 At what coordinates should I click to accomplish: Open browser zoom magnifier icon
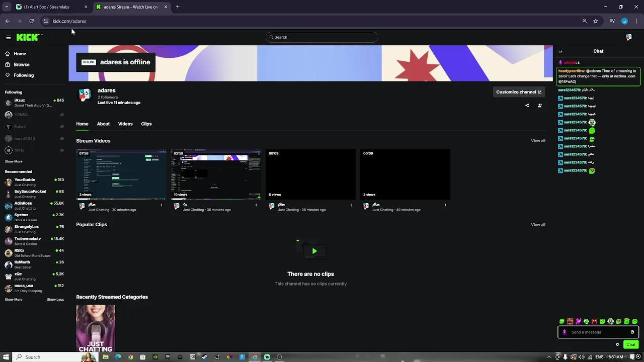tap(585, 21)
